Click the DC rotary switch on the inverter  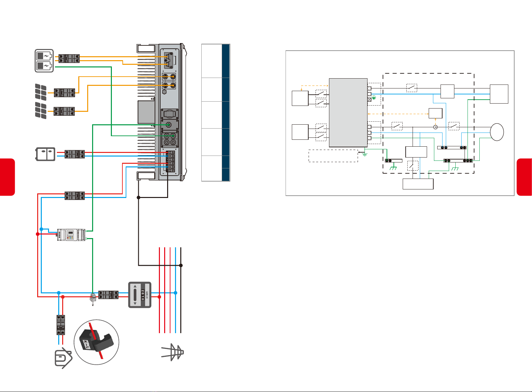tap(169, 114)
